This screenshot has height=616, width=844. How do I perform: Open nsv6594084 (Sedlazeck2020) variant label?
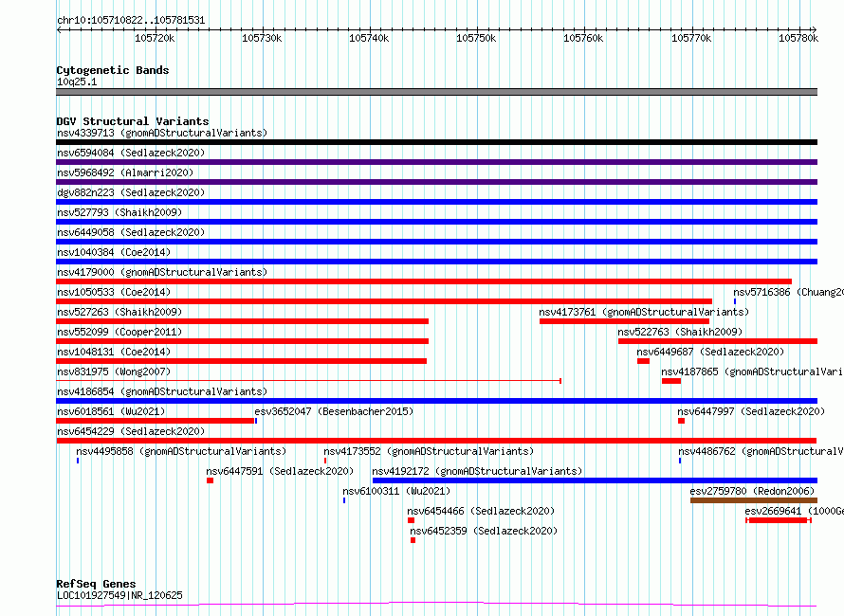pyautogui.click(x=131, y=153)
